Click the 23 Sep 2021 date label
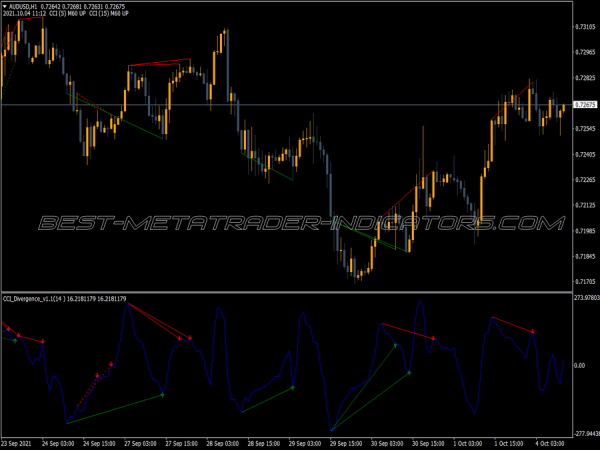600x450 pixels. (16, 443)
